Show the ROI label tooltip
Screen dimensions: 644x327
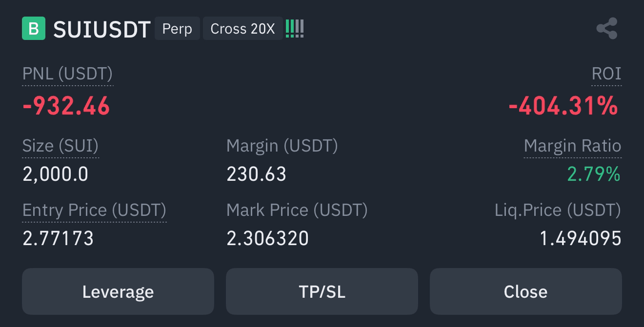point(606,74)
